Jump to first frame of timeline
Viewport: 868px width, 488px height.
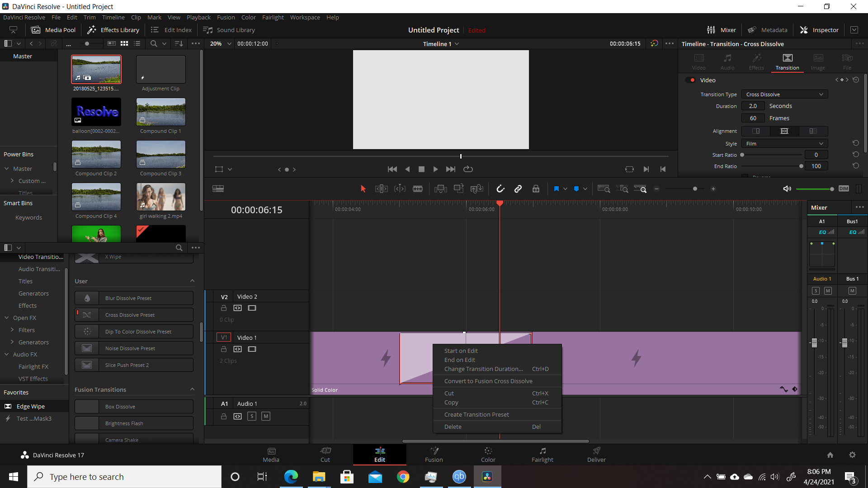(x=392, y=169)
